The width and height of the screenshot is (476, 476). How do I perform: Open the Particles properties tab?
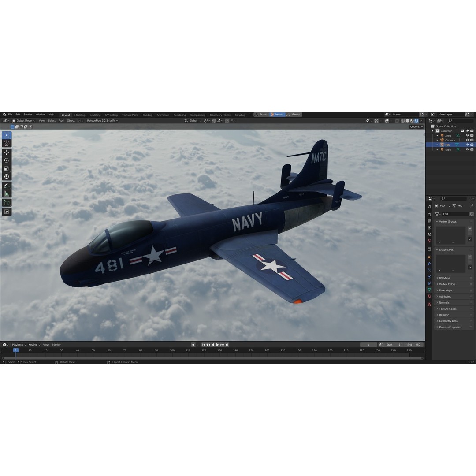[x=429, y=270]
